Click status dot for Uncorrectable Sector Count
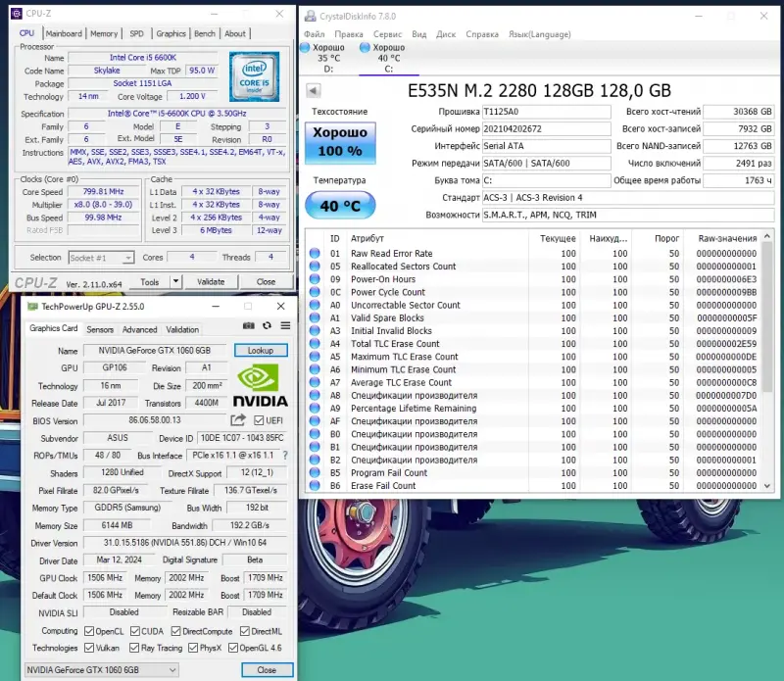This screenshot has width=784, height=681. 315,305
